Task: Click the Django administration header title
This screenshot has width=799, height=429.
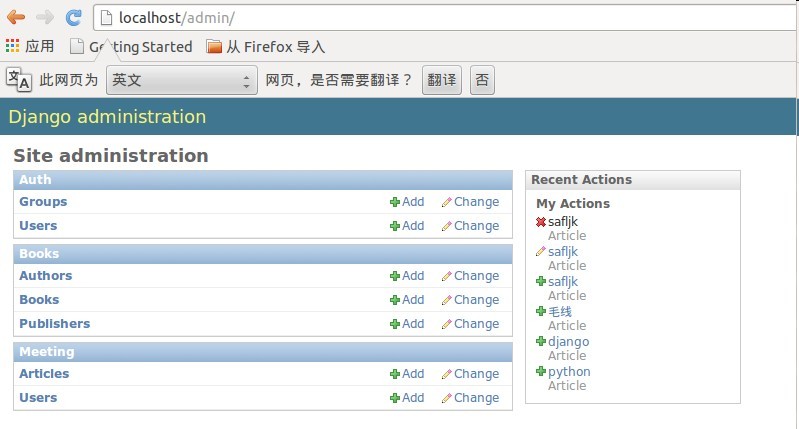Action: pyautogui.click(x=108, y=117)
